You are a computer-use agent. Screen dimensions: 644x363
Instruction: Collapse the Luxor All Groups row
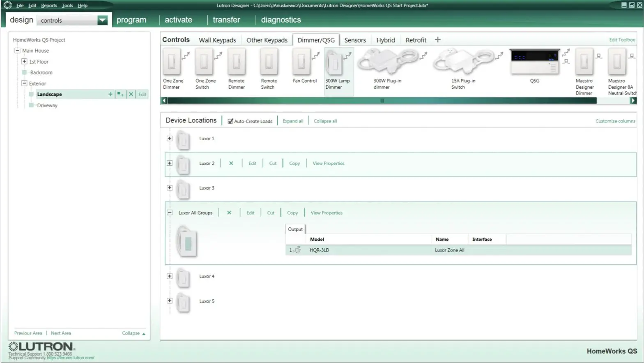(x=169, y=213)
